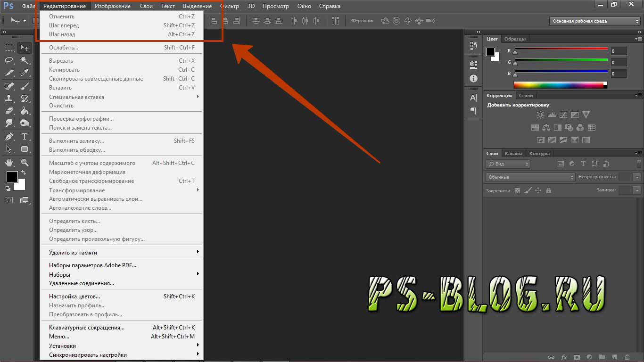This screenshot has width=644, height=362.
Task: Select the Path Selection arrow tool
Action: pos(9,149)
